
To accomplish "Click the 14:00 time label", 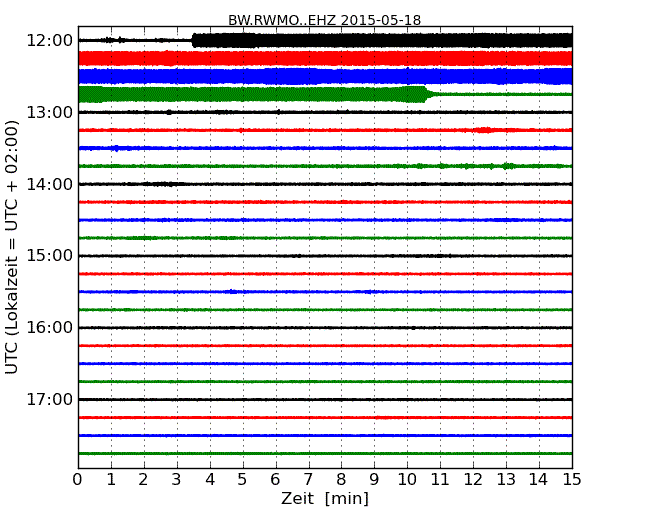I will (49, 184).
